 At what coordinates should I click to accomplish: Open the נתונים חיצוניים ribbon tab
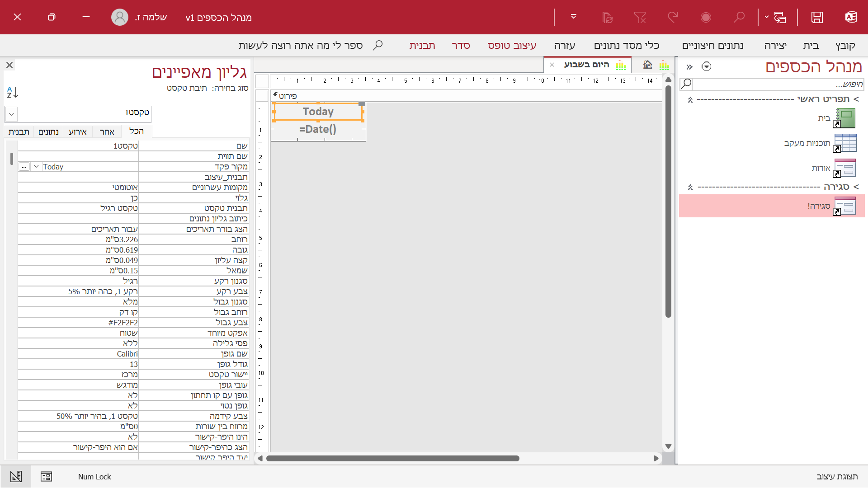(x=713, y=45)
